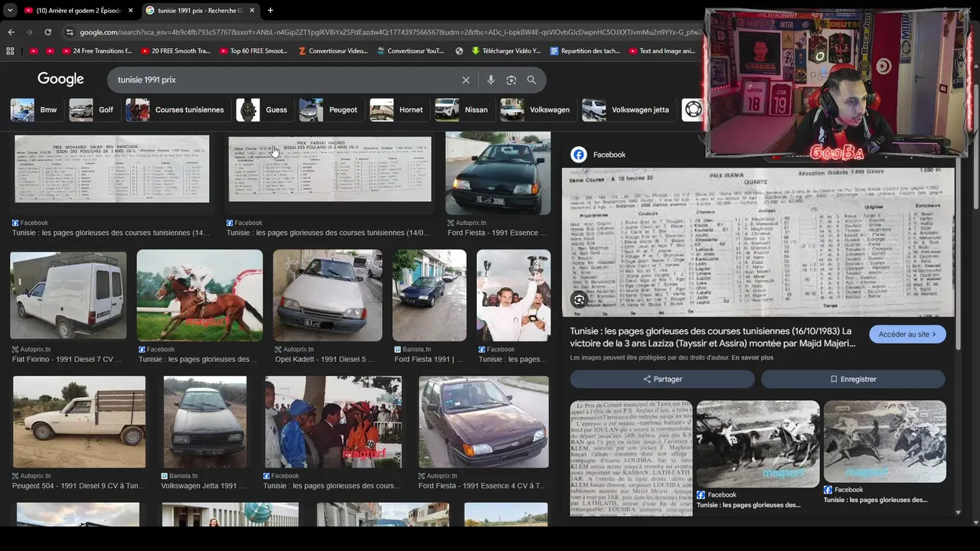
Task: Open the Volkswagen Jetta 1991 thumbnail
Action: pos(205,422)
